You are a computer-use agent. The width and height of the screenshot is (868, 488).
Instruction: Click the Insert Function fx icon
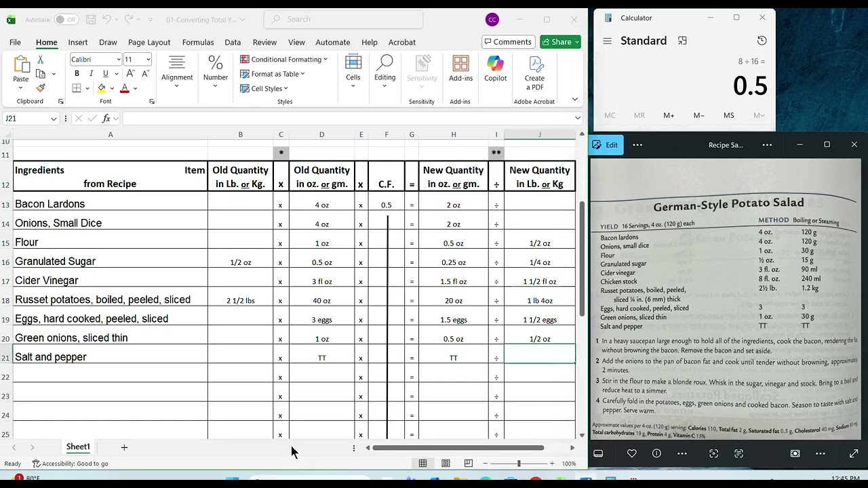[x=106, y=119]
